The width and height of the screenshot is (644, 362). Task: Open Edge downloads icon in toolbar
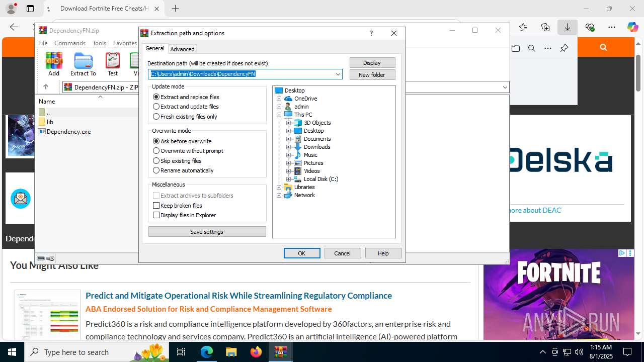[568, 27]
